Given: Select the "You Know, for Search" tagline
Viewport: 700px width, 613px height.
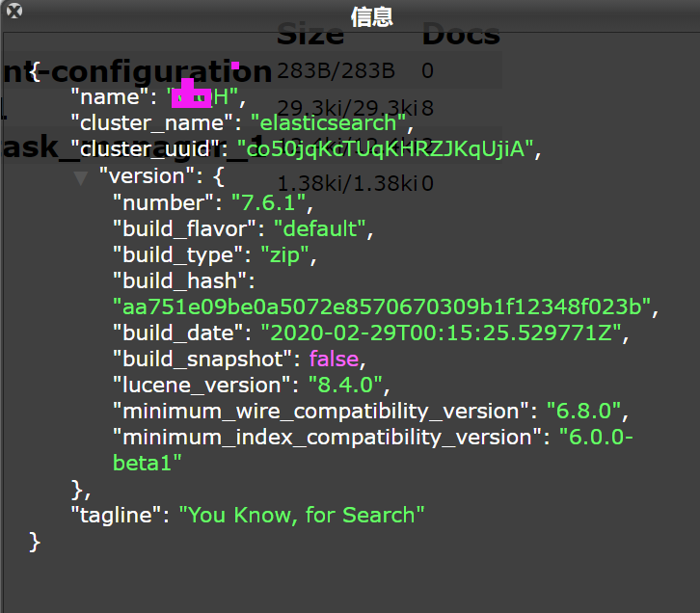Looking at the screenshot, I should pyautogui.click(x=302, y=516).
